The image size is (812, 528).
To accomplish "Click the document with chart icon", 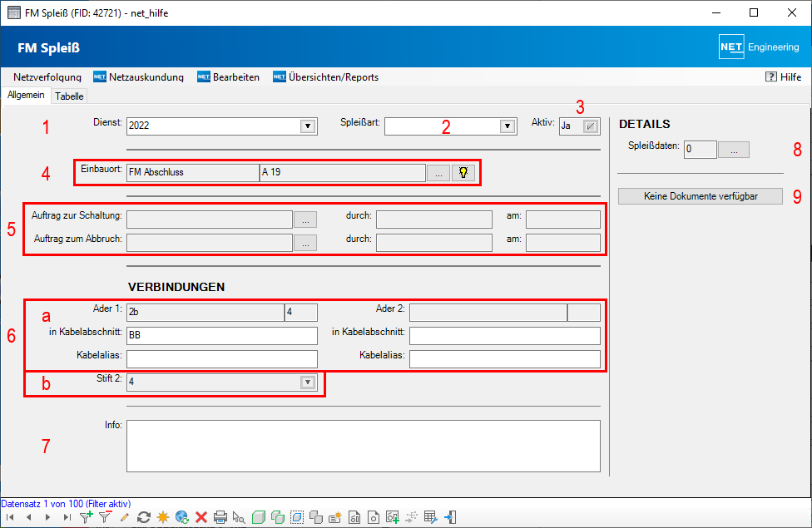I will click(354, 516).
